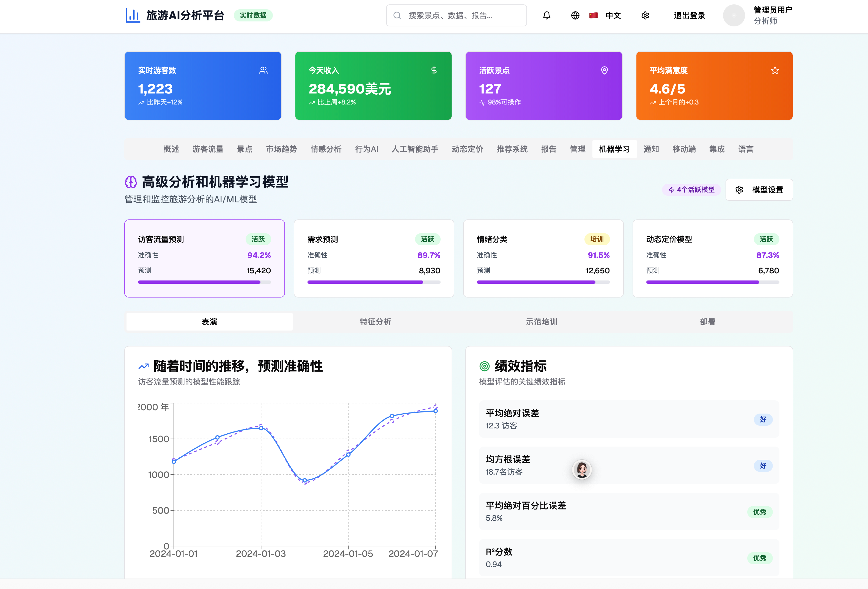Click the floating assistant avatar
868x589 pixels.
[581, 469]
